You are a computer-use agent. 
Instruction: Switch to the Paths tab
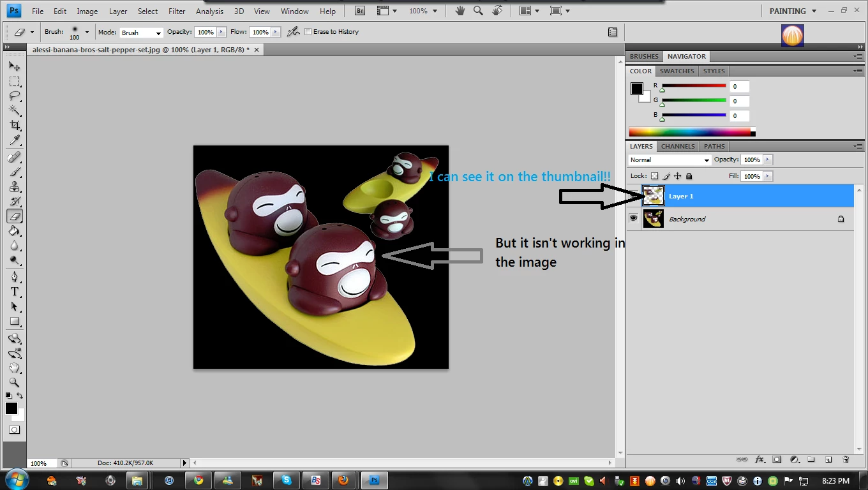(714, 146)
